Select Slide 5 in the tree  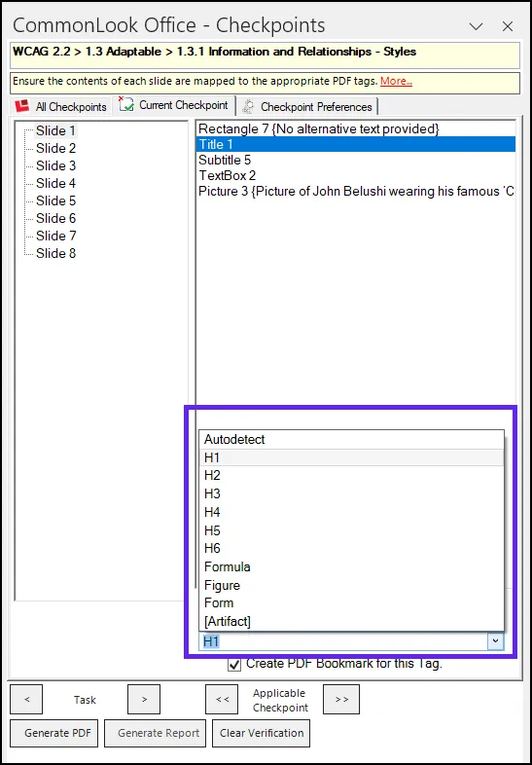(55, 201)
